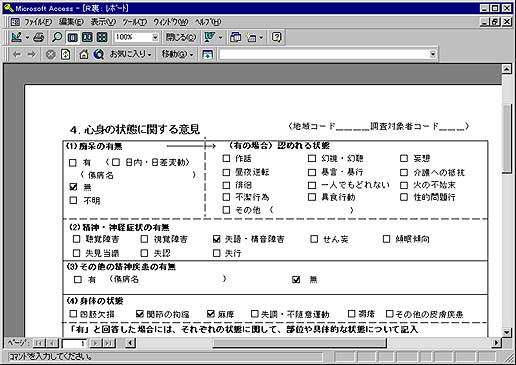The width and height of the screenshot is (516, 365).
Task: Open the 編集(E) menu
Action: click(71, 22)
